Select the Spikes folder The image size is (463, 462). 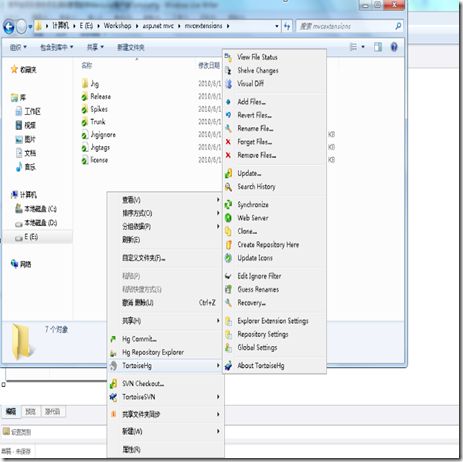95,109
